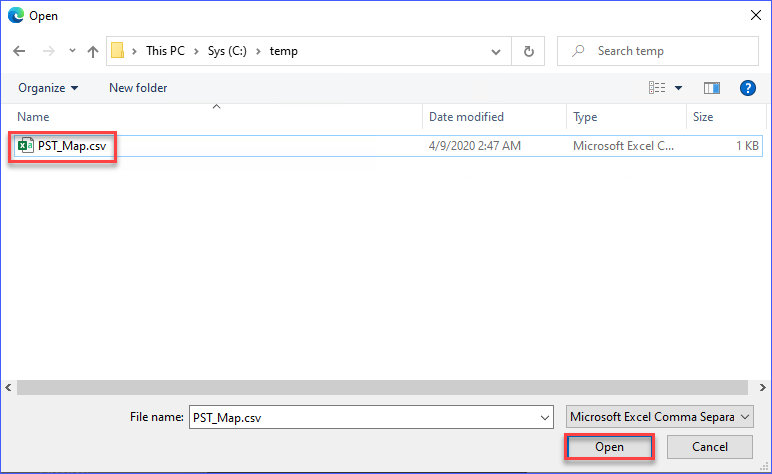Click the Edge icon in title bar
Screen dimensions: 772x474
pyautogui.click(x=16, y=16)
